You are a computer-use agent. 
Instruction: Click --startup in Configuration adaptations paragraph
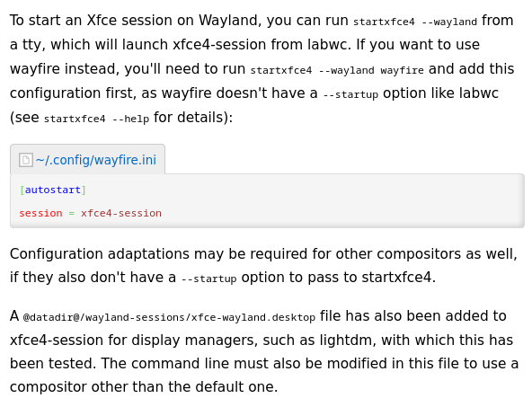click(208, 279)
